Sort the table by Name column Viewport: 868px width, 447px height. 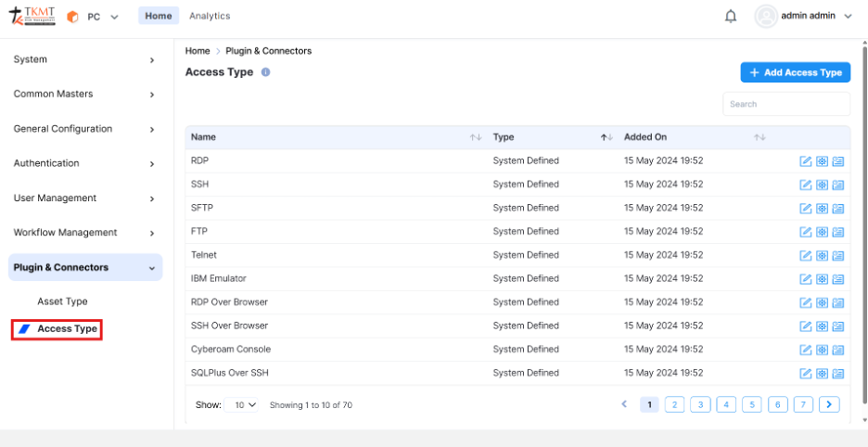pos(476,137)
